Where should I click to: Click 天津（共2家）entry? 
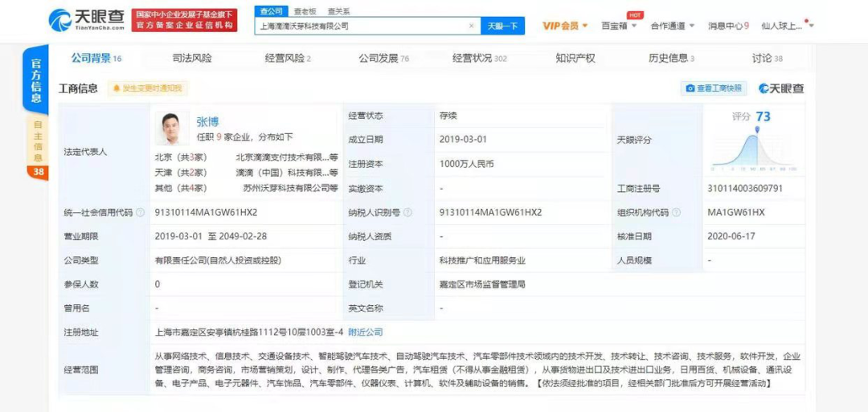(181, 173)
